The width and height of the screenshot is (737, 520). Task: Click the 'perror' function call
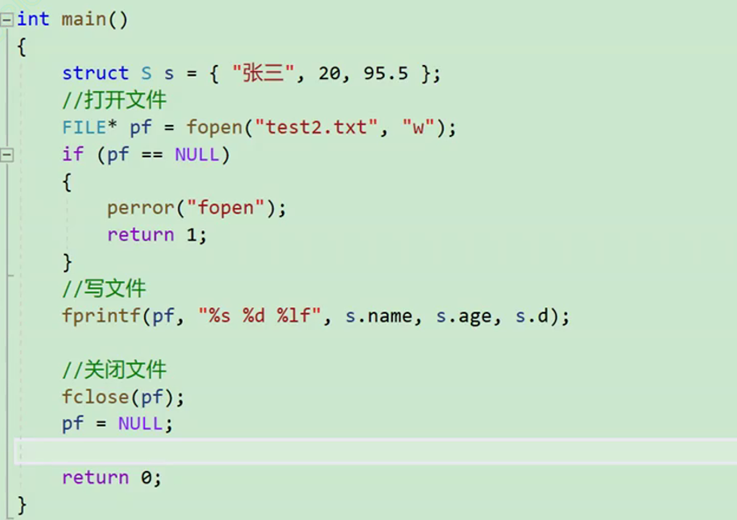click(141, 208)
